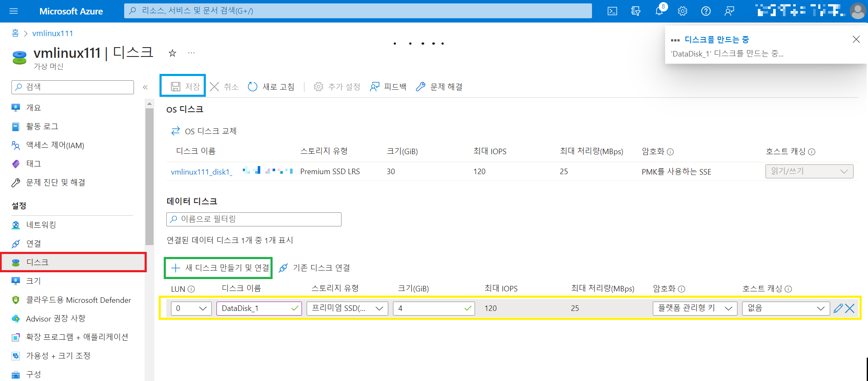Click the 이름으로 필터링 filter box

click(x=254, y=219)
